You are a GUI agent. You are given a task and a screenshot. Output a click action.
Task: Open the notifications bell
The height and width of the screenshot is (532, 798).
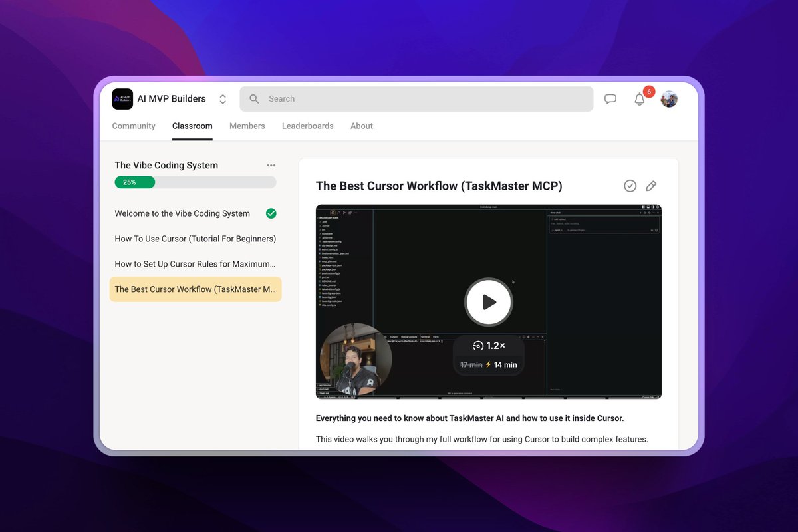pos(639,99)
